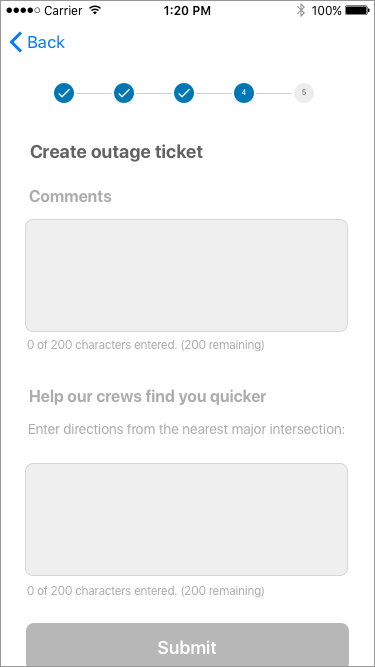Click the Comments character counter text
Image resolution: width=375 pixels, height=667 pixels.
click(x=146, y=345)
